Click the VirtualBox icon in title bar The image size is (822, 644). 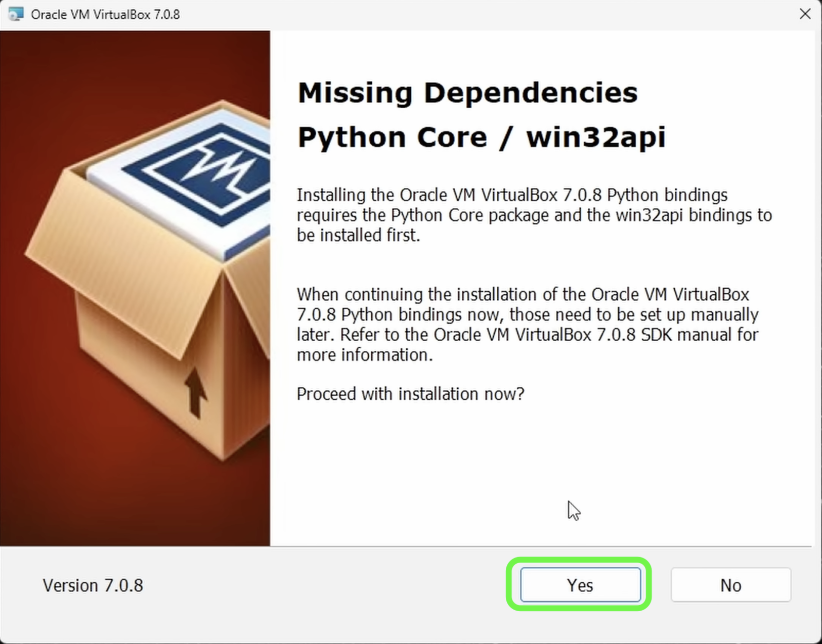tap(16, 14)
